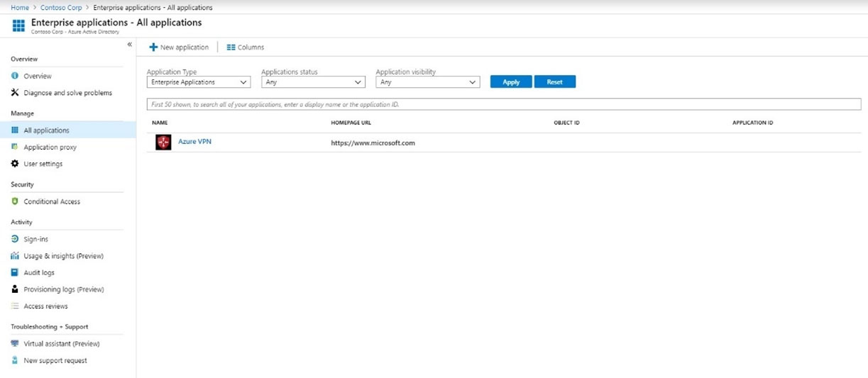Click the Audit logs book icon
The height and width of the screenshot is (378, 868).
15,272
